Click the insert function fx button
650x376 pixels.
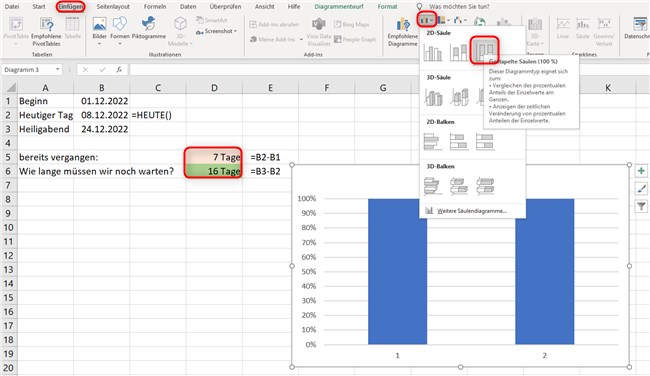(x=119, y=70)
